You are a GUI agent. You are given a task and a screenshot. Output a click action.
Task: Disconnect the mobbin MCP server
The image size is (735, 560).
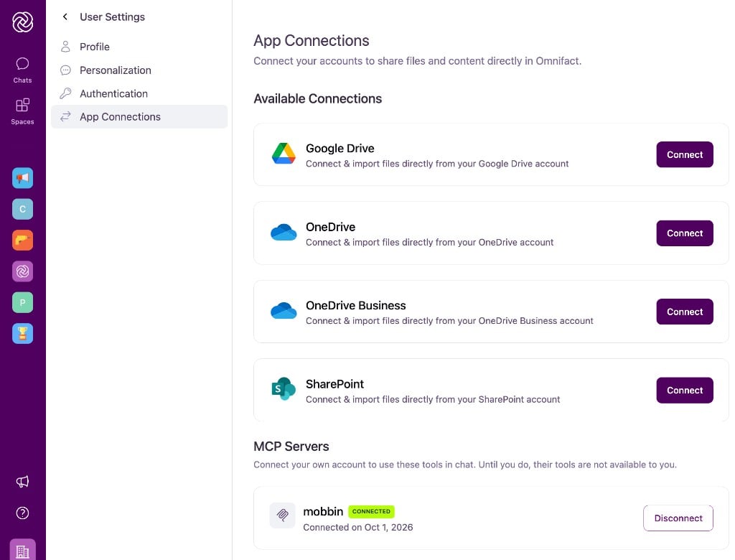678,518
